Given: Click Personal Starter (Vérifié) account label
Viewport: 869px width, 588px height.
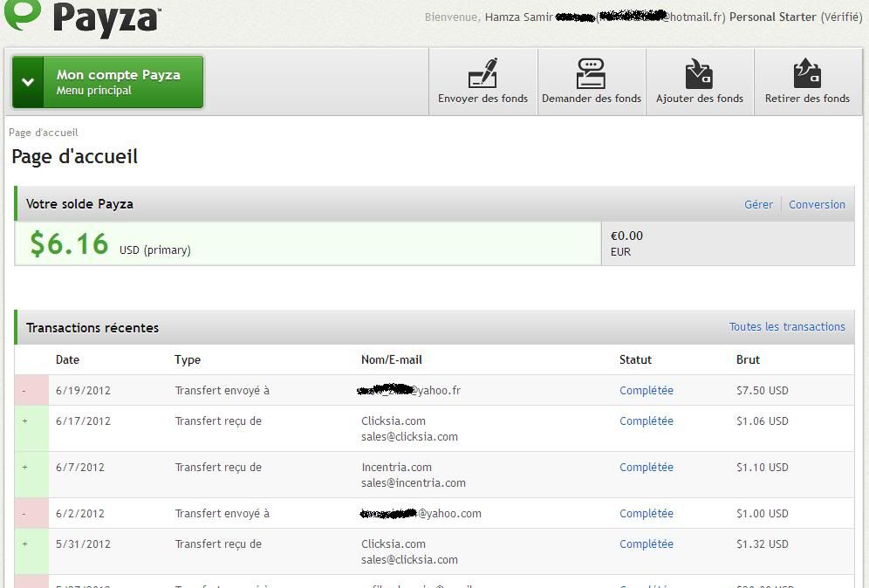Looking at the screenshot, I should point(796,17).
